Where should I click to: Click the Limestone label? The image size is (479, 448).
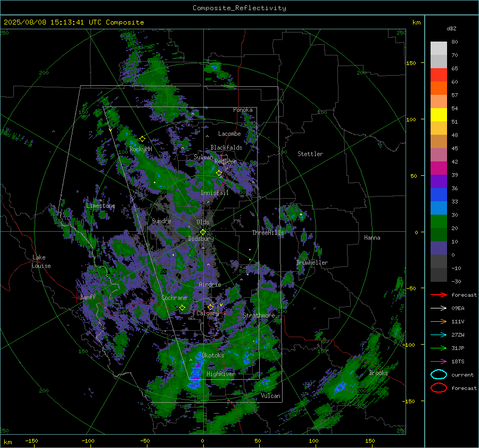click(101, 206)
